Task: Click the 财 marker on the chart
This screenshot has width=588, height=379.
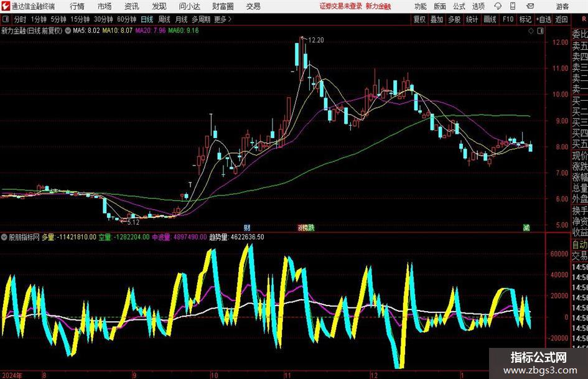Action: [x=247, y=228]
